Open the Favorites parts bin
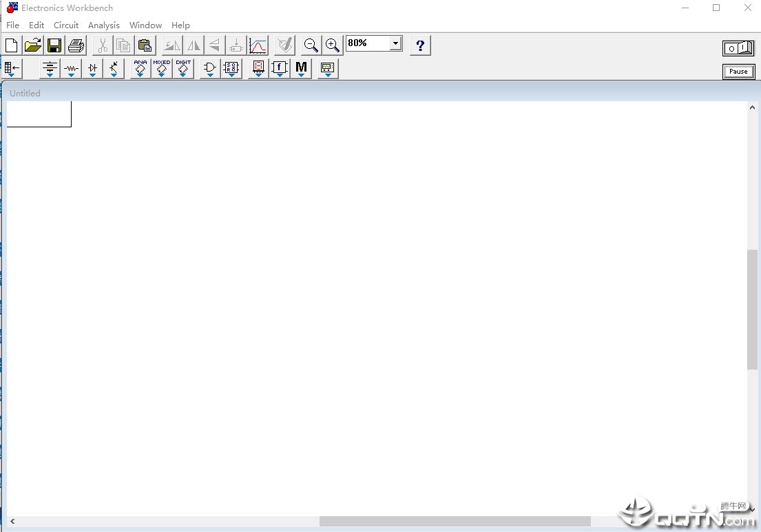Viewport: 761px width, 532px height. click(12, 68)
